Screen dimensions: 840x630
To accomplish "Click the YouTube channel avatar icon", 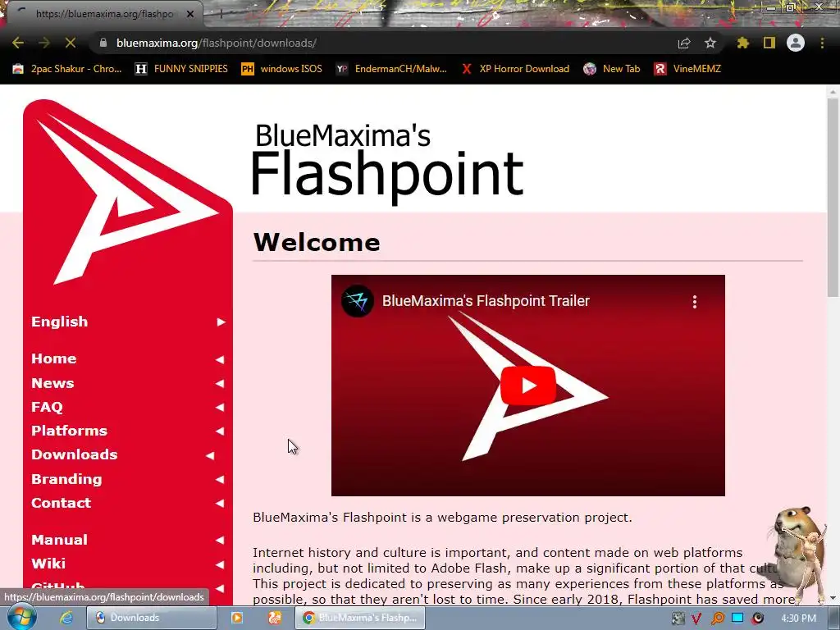I will click(x=358, y=301).
